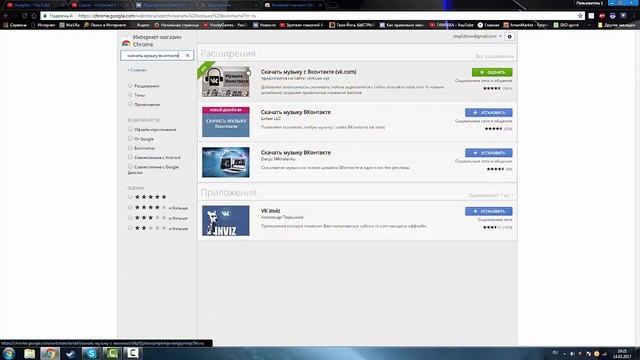The width and height of the screenshot is (640, 360).
Task: Open the Главная bookmark in bookmarks bar
Action: click(489, 25)
